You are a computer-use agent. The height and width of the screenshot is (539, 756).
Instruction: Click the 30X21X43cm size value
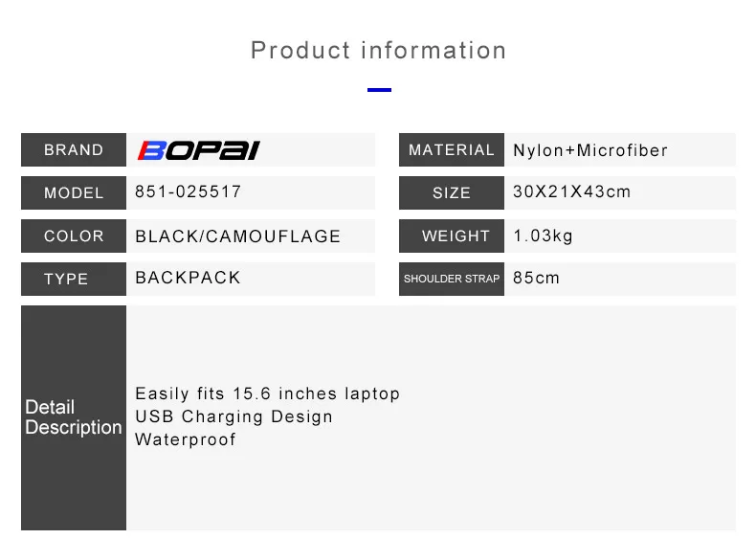[572, 191]
